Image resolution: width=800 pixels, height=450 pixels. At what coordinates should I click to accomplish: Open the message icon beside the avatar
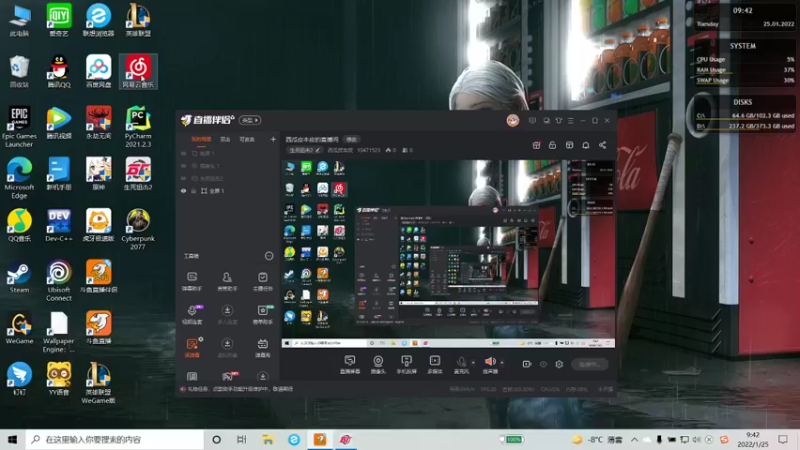[532, 120]
